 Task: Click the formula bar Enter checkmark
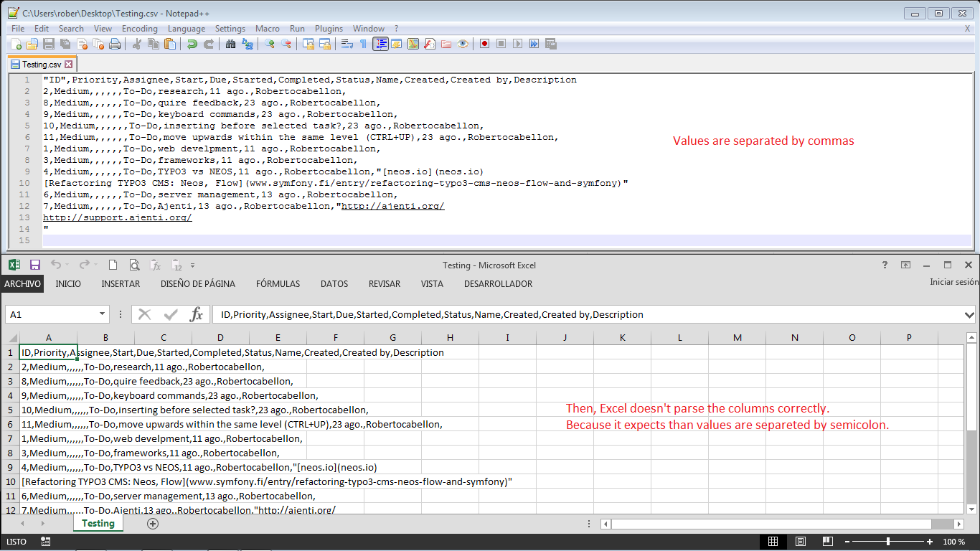pos(171,314)
